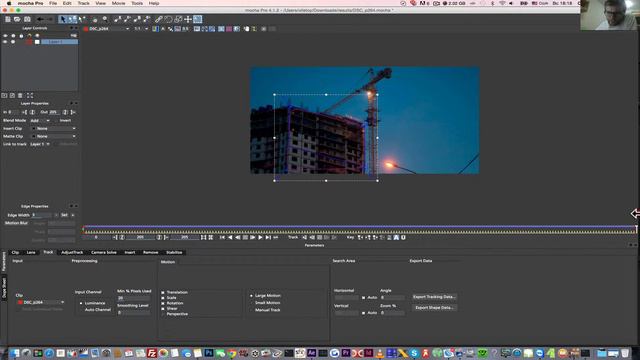The height and width of the screenshot is (360, 640).
Task: Play the clip forwards
Action: click(x=260, y=237)
